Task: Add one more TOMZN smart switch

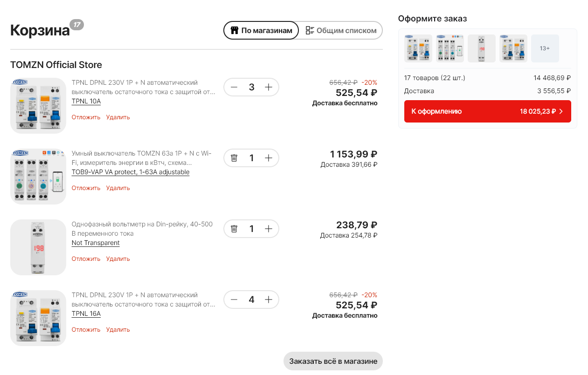Action: tap(269, 158)
